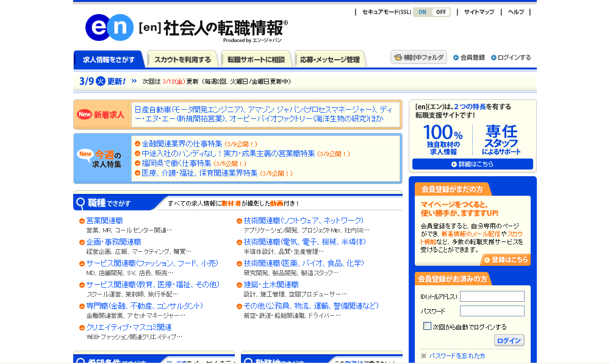Click the 詳細はこちら button
The height and width of the screenshot is (364, 610).
click(x=472, y=164)
